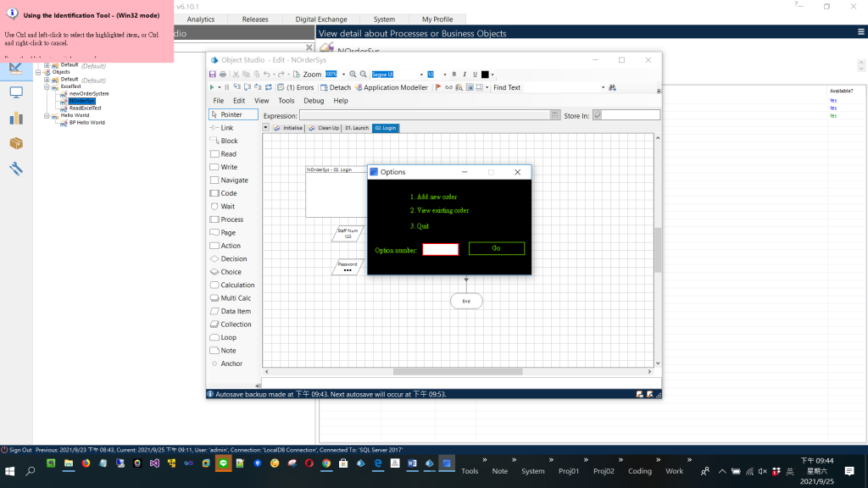Open the Digital Exchange tab
This screenshot has height=488, width=868.
click(321, 19)
